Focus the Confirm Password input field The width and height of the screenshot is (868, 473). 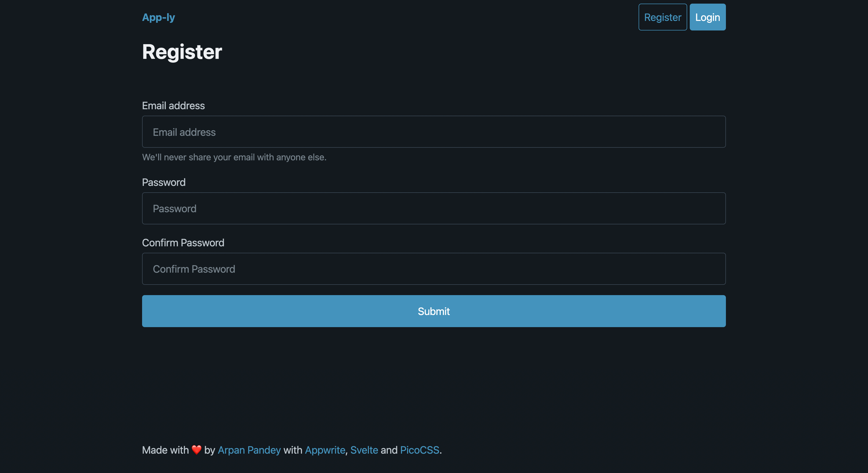(434, 269)
